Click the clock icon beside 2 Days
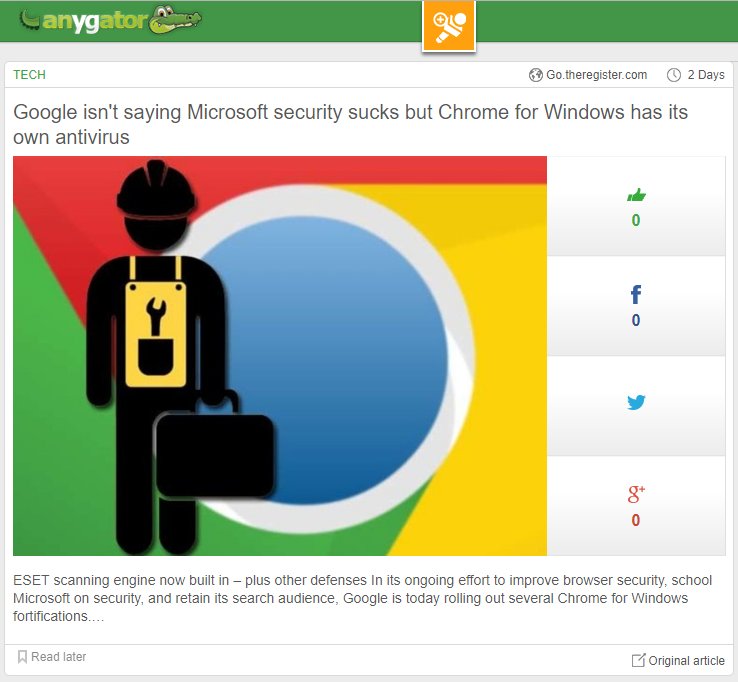This screenshot has width=738, height=682. (x=674, y=75)
